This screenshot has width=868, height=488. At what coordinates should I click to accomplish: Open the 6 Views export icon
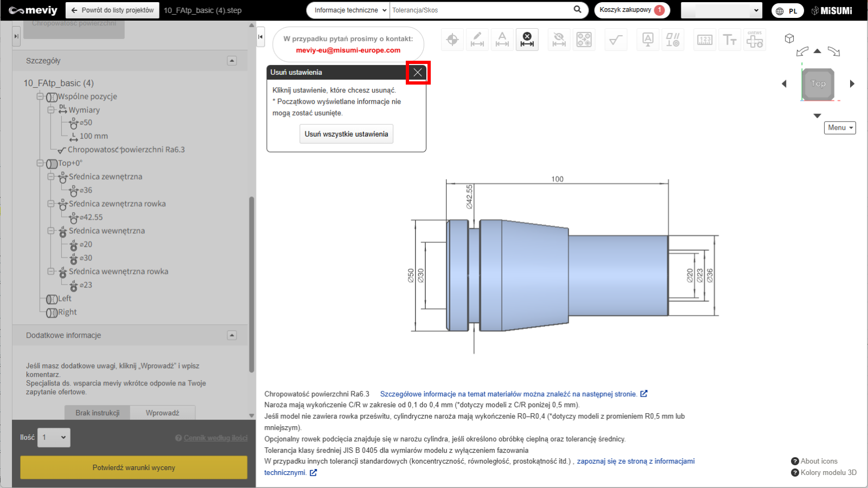pyautogui.click(x=755, y=40)
